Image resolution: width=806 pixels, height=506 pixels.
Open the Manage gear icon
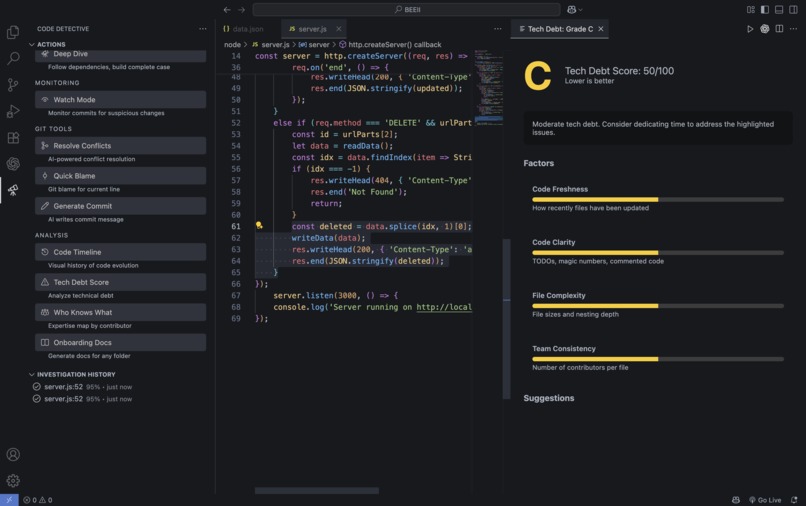tap(13, 480)
